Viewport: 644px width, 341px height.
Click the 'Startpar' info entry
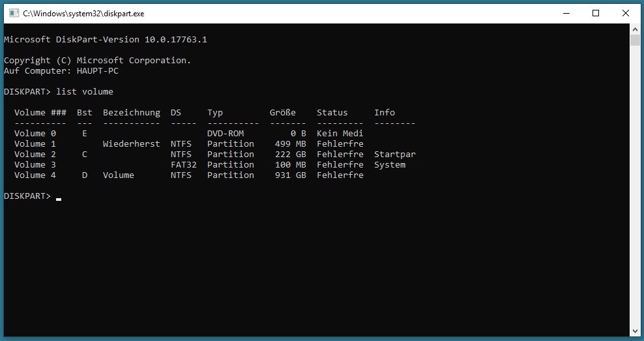[x=395, y=154]
